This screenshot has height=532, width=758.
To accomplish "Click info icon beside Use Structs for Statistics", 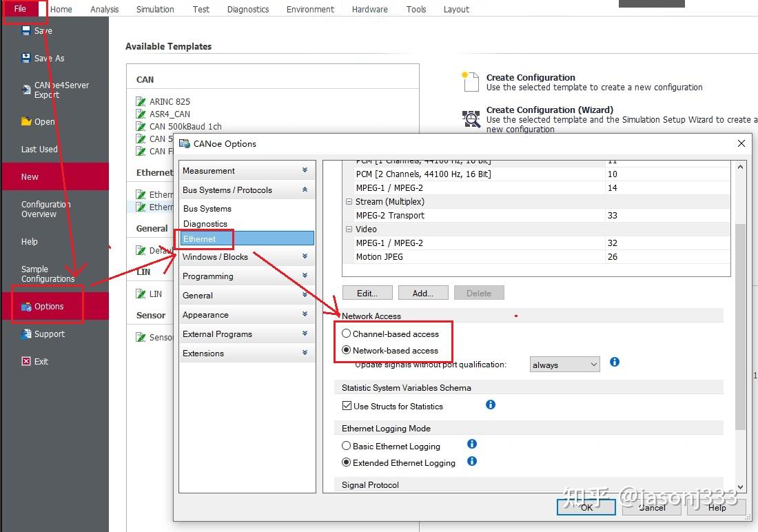I will (x=490, y=405).
